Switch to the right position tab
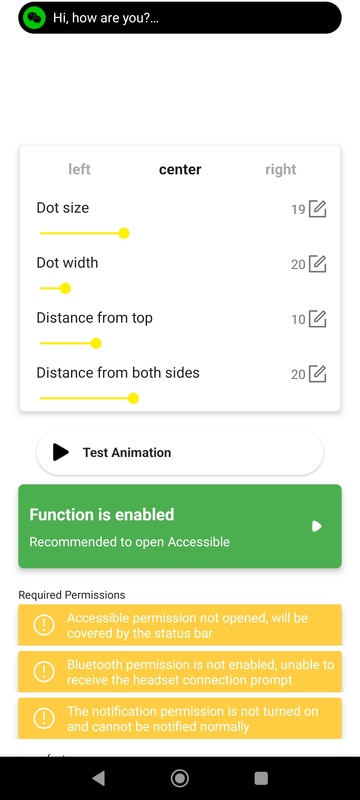 280,169
